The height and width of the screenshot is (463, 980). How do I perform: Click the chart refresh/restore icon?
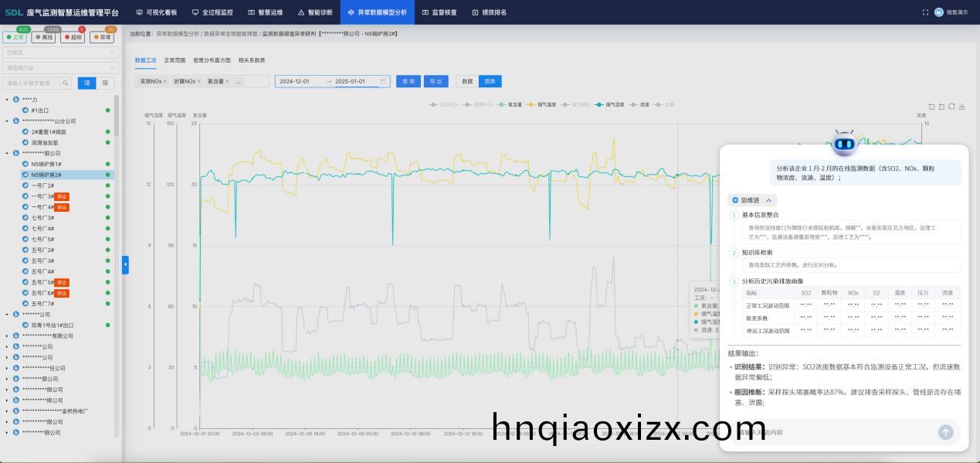click(x=951, y=107)
